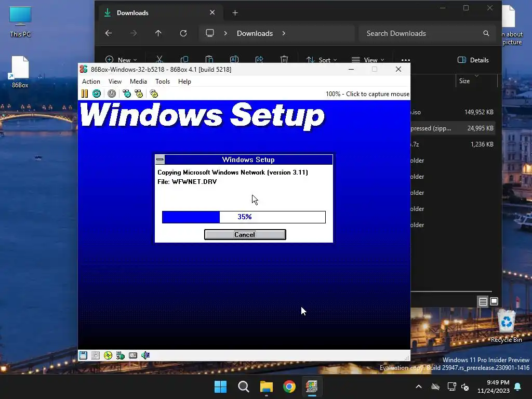Switch Explorer to large thumbnails view
Screen dimensions: 532x399
click(495, 301)
